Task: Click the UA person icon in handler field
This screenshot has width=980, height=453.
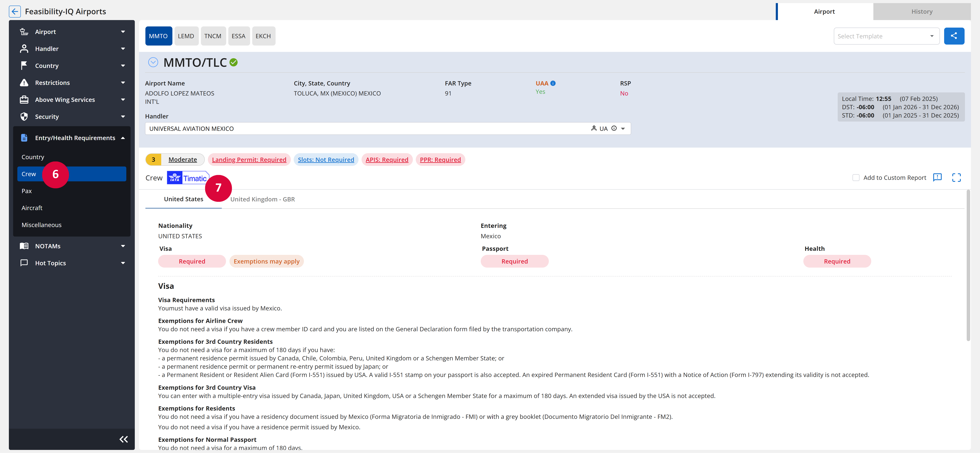Action: (x=594, y=129)
